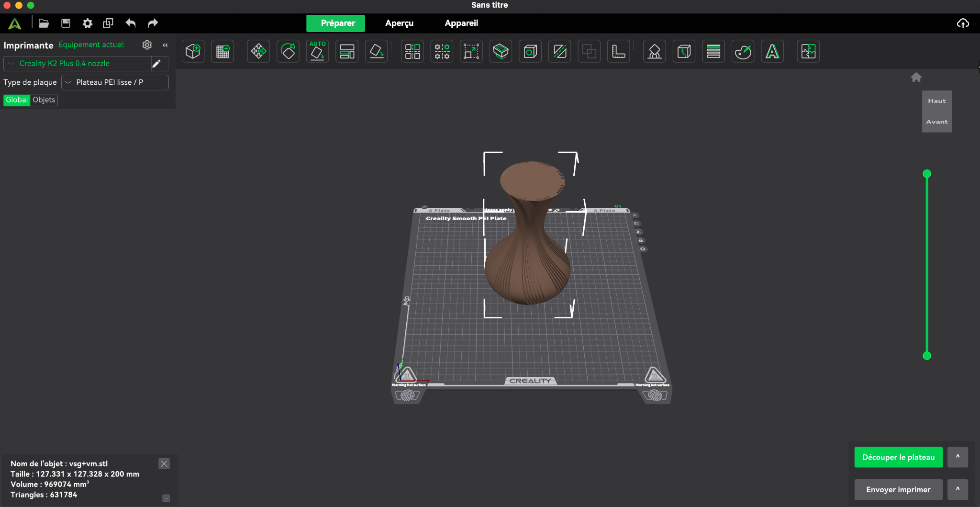Image resolution: width=980 pixels, height=507 pixels.
Task: Choose the support painting tool
Action: click(655, 51)
